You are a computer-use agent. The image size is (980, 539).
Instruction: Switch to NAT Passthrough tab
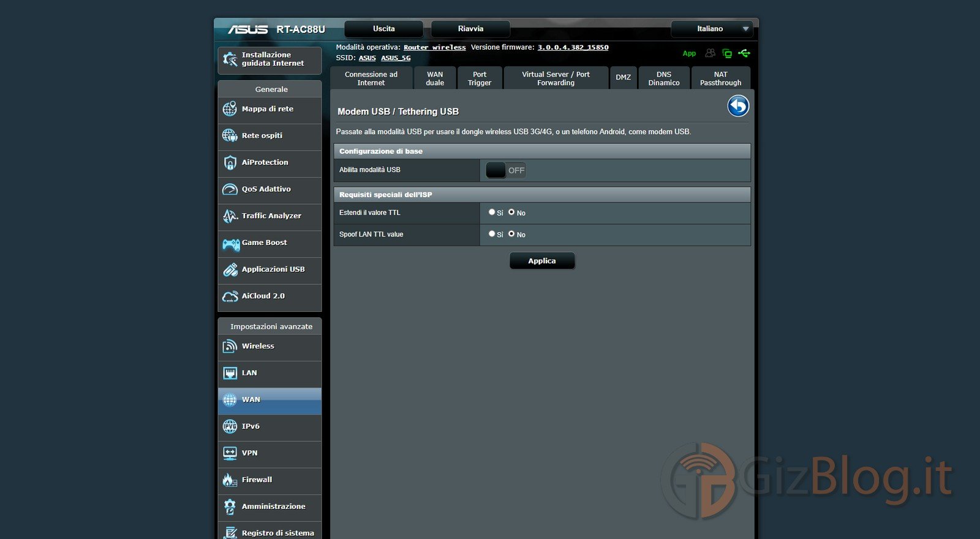(721, 78)
